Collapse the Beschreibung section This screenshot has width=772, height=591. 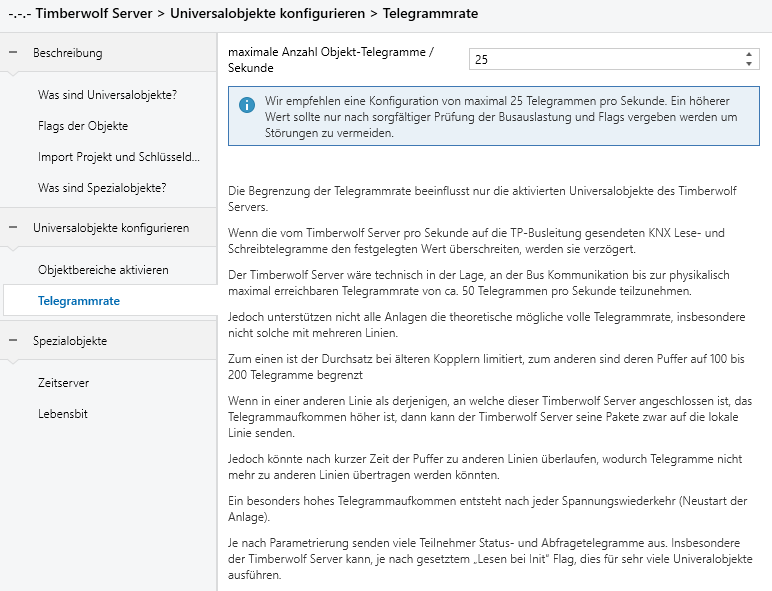pos(13,52)
